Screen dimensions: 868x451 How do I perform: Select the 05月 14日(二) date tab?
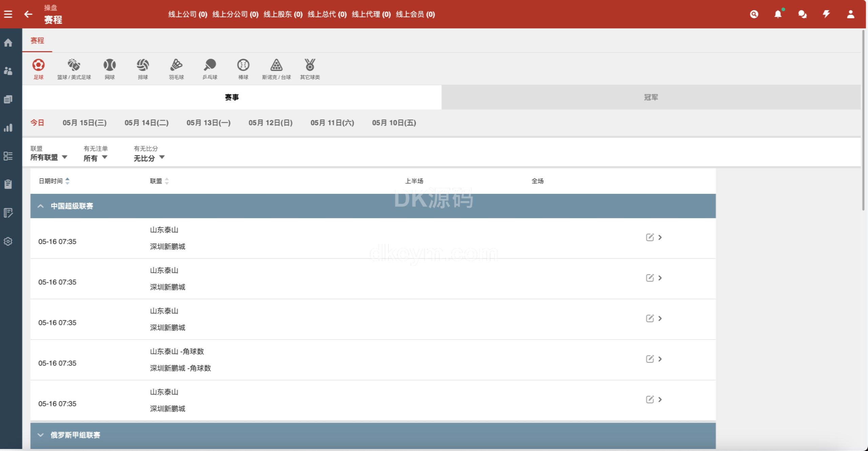[146, 123]
